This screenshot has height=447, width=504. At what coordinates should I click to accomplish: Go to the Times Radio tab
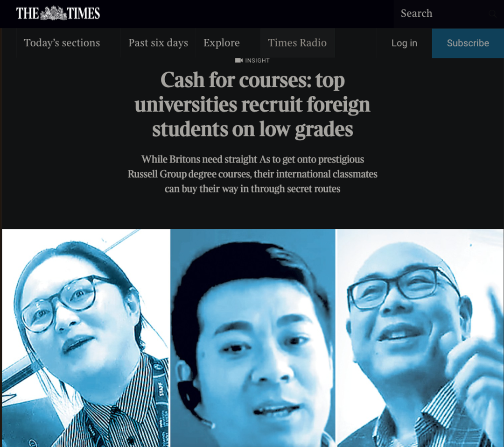click(x=297, y=43)
